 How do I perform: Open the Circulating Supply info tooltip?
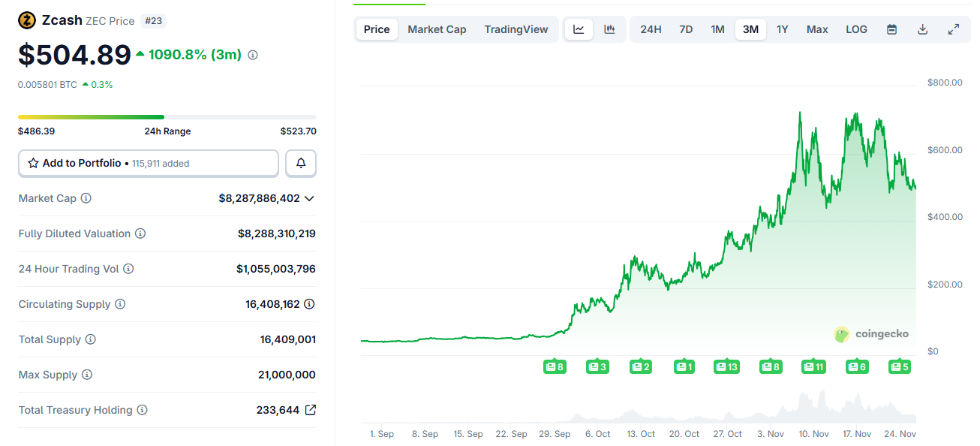122,304
